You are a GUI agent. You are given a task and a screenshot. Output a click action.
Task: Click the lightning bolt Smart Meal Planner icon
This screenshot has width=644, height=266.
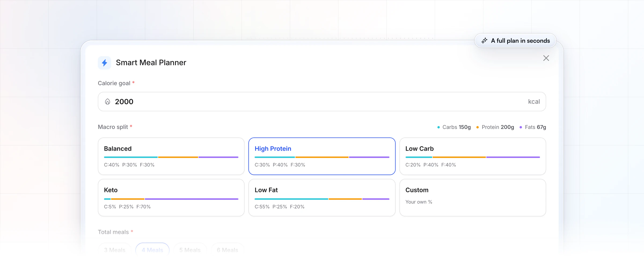pos(104,63)
